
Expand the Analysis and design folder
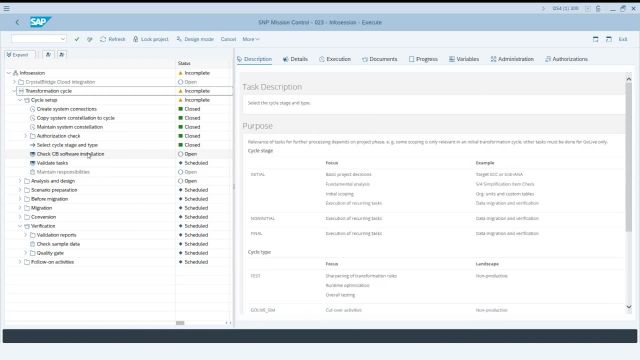(x=20, y=181)
